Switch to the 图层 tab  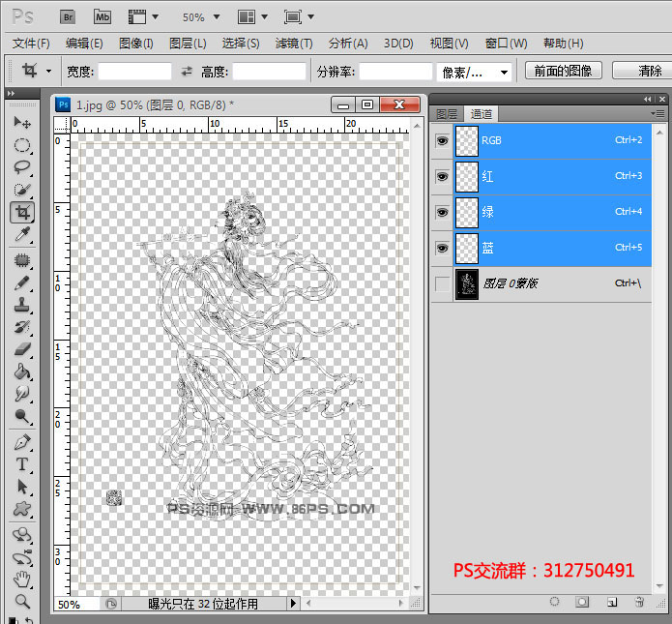447,114
